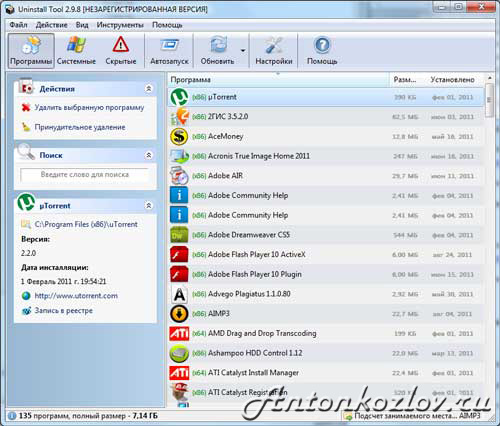Select the AIMP3 program icon
Screen dimensions: 500x426
click(179, 314)
